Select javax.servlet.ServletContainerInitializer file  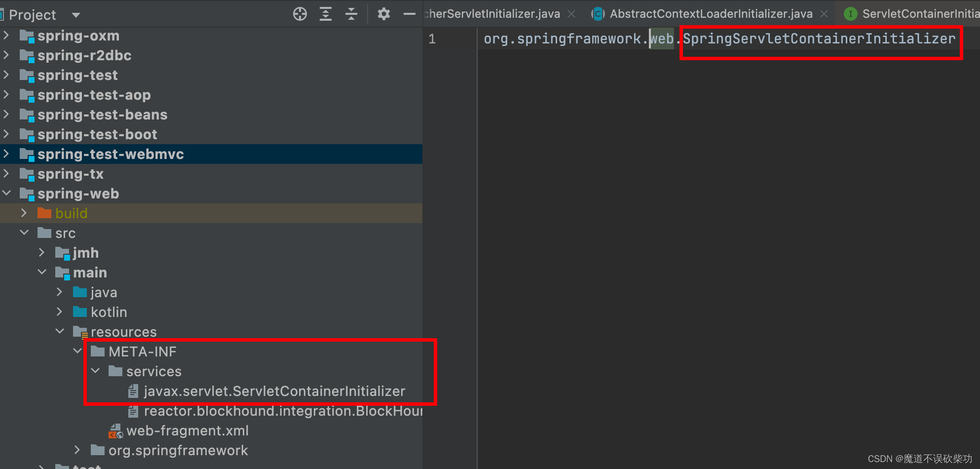(274, 391)
